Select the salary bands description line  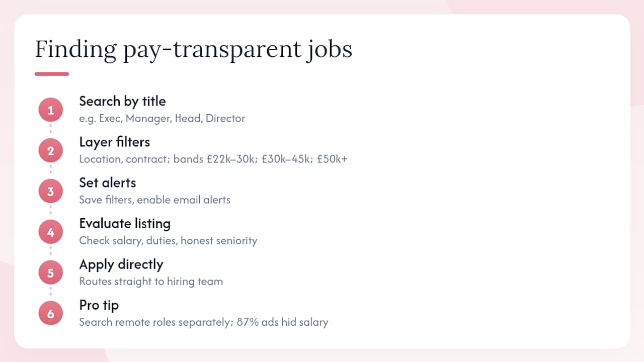click(x=213, y=159)
